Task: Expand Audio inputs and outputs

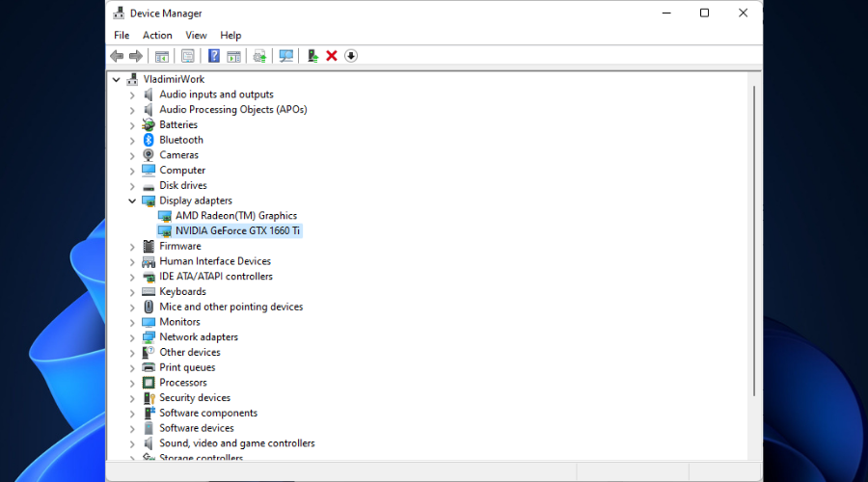Action: coord(132,95)
